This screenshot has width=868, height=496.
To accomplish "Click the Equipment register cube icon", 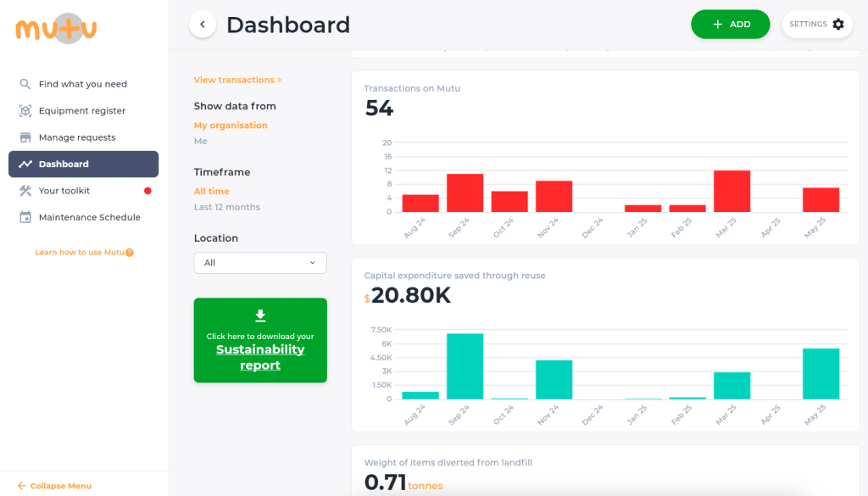I will click(x=25, y=111).
